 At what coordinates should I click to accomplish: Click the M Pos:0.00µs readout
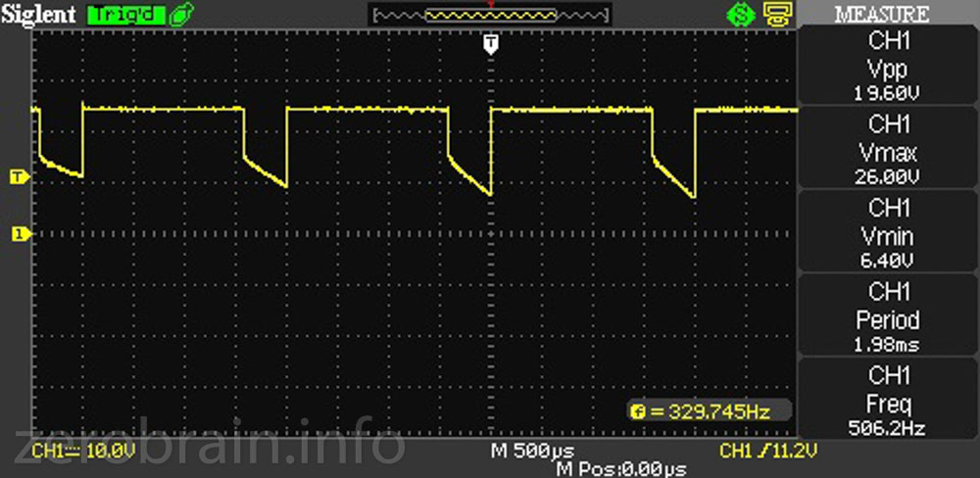(620, 468)
